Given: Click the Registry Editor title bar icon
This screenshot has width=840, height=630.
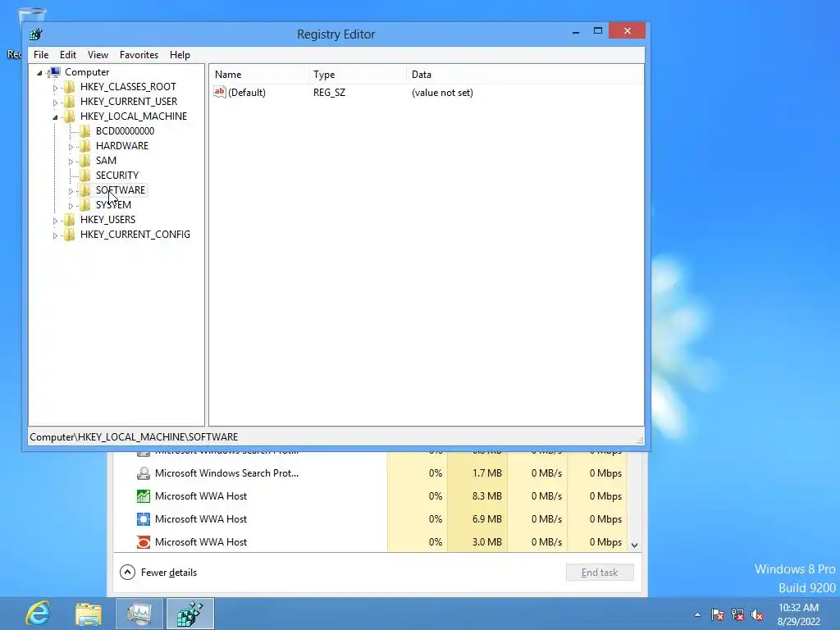Looking at the screenshot, I should point(36,34).
